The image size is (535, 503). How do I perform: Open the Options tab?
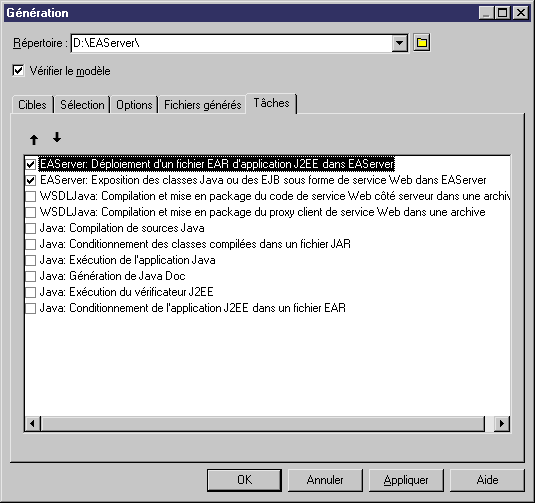134,105
